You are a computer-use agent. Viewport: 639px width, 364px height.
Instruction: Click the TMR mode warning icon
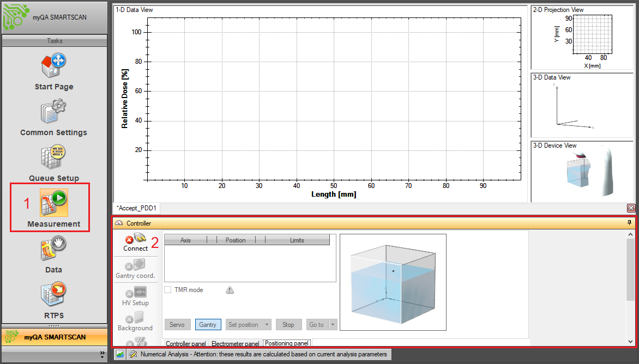(x=230, y=290)
